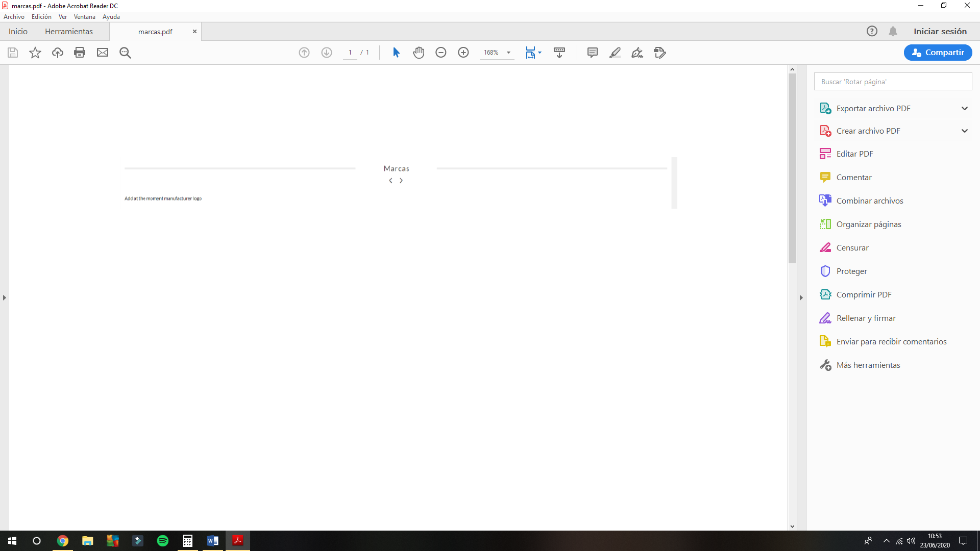This screenshot has width=980, height=551.
Task: Upload file using cloud icon
Action: tap(58, 53)
